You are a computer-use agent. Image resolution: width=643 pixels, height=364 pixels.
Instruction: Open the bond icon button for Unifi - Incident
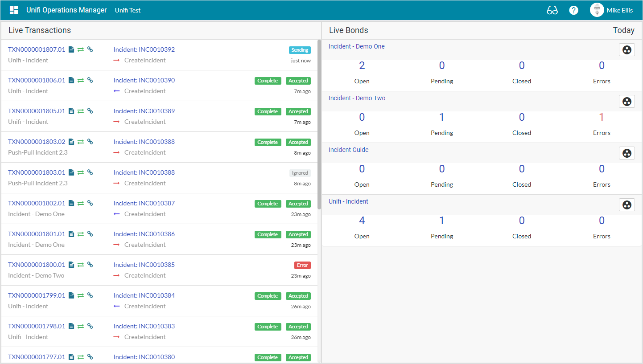(x=627, y=205)
